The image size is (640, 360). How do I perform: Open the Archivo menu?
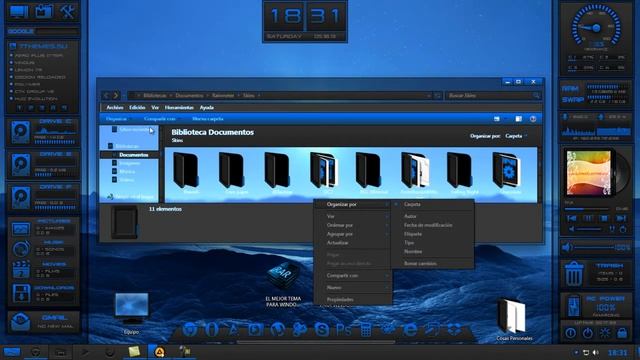coord(115,107)
